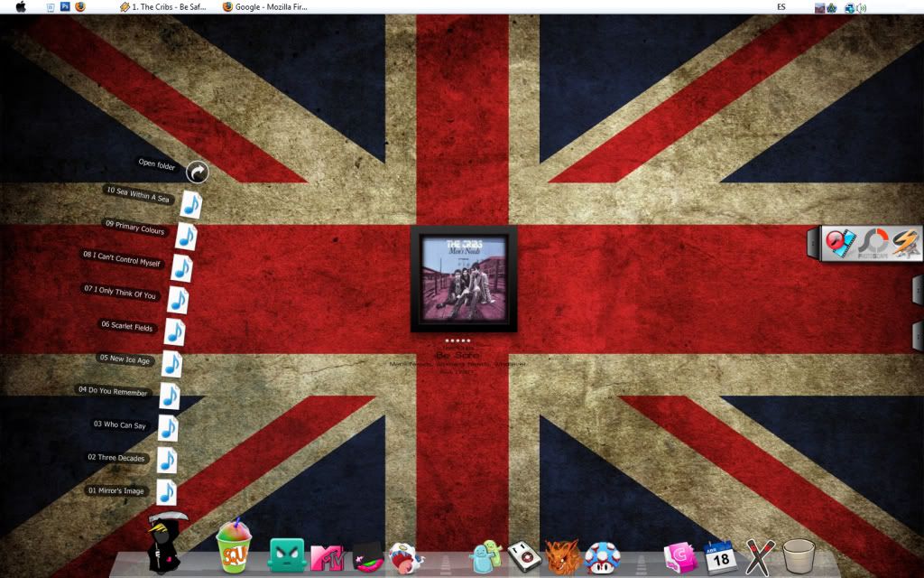Screen dimensions: 924x578
Task: Expand the middle side drawer tab
Action: click(918, 290)
